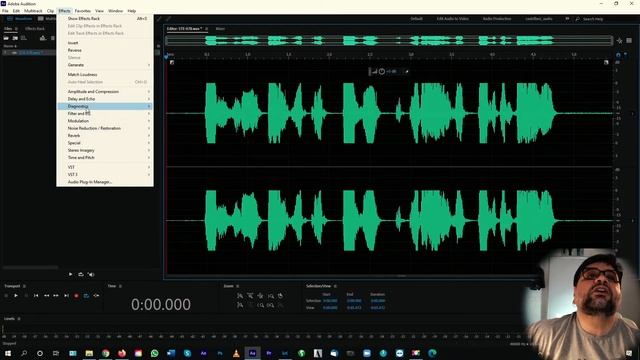The height and width of the screenshot is (360, 640).
Task: Expand Modulation submenu
Action: [x=105, y=121]
